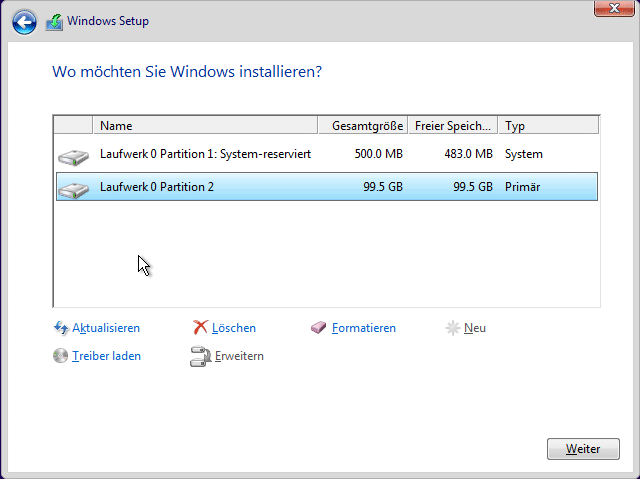Image resolution: width=640 pixels, height=479 pixels.
Task: Click the Windows Setup title icon
Action: point(54,22)
